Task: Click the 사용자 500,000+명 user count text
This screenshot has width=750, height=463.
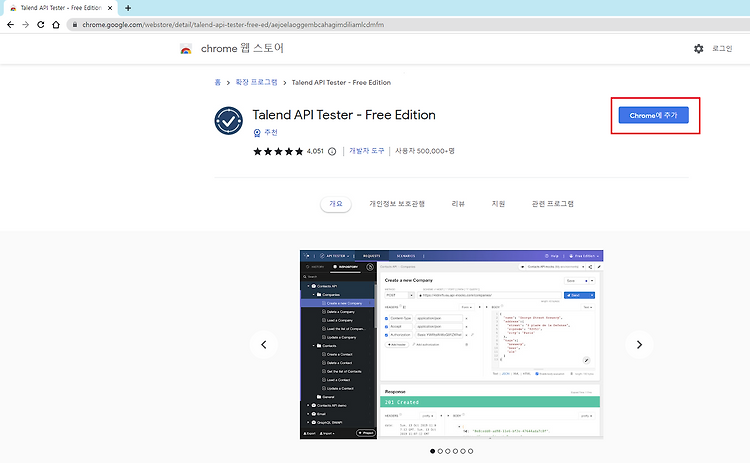Action: click(425, 151)
